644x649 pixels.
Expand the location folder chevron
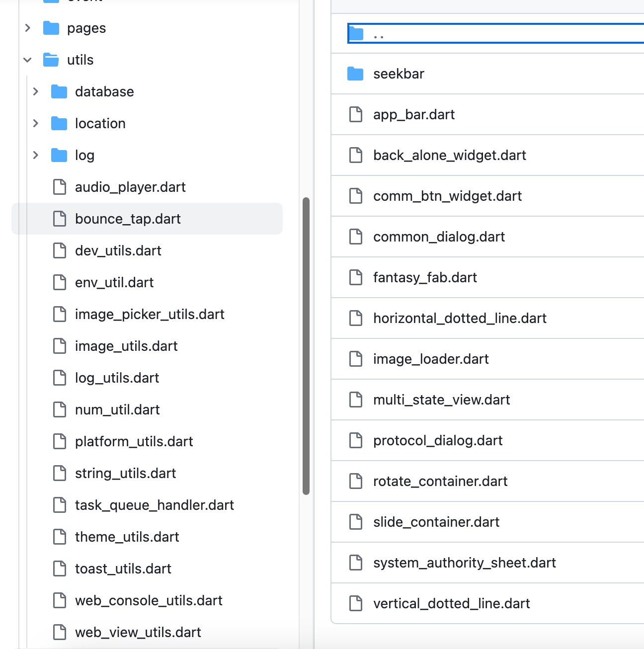[x=36, y=124]
